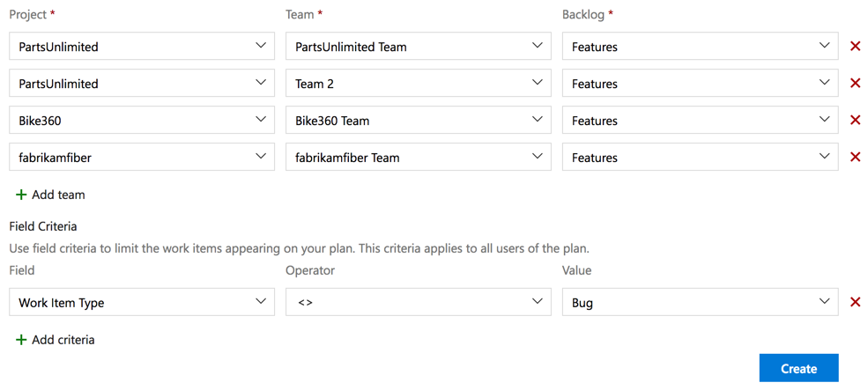Open Features backlog dropdown for fabrikamfiber Team

701,157
